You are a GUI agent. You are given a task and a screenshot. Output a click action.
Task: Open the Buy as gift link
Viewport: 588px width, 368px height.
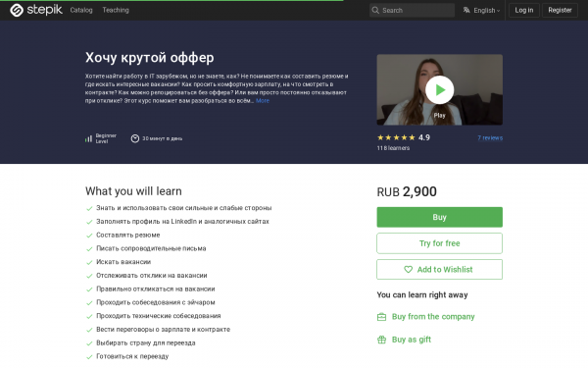click(x=412, y=340)
